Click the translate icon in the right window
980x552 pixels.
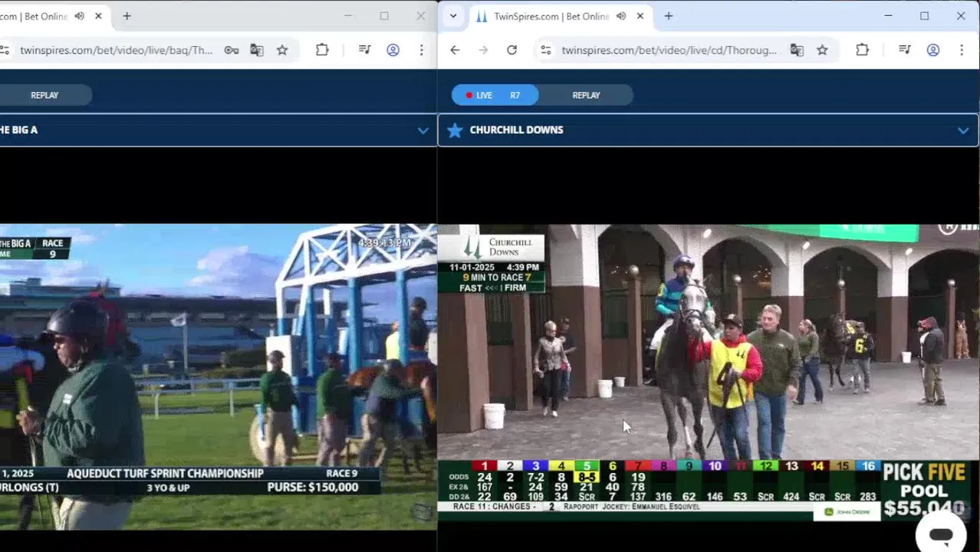[797, 50]
